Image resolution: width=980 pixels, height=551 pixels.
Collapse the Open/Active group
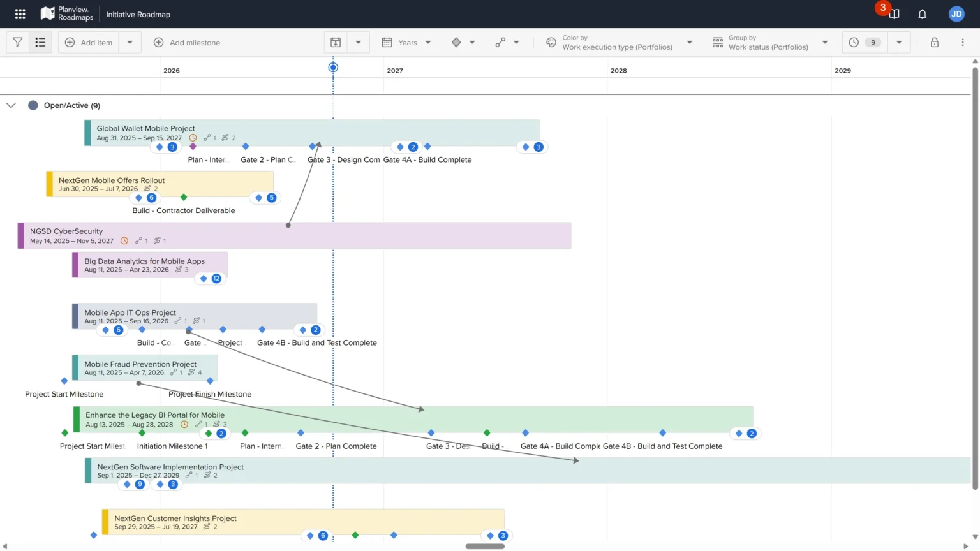pyautogui.click(x=11, y=105)
